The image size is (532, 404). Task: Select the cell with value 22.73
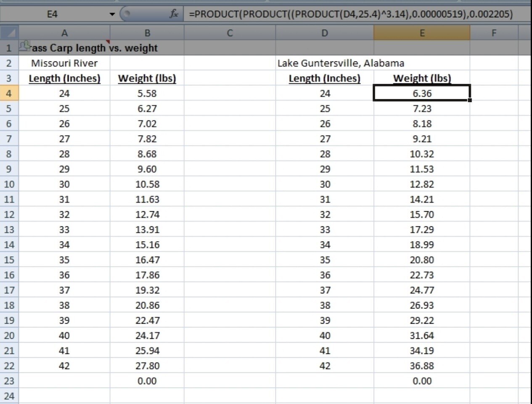[422, 275]
